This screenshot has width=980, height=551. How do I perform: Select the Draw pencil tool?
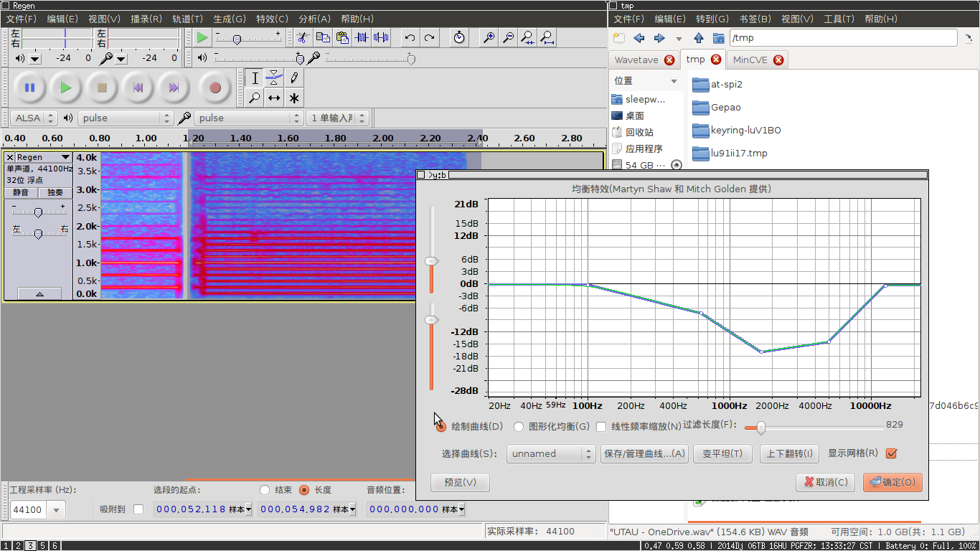coord(294,78)
